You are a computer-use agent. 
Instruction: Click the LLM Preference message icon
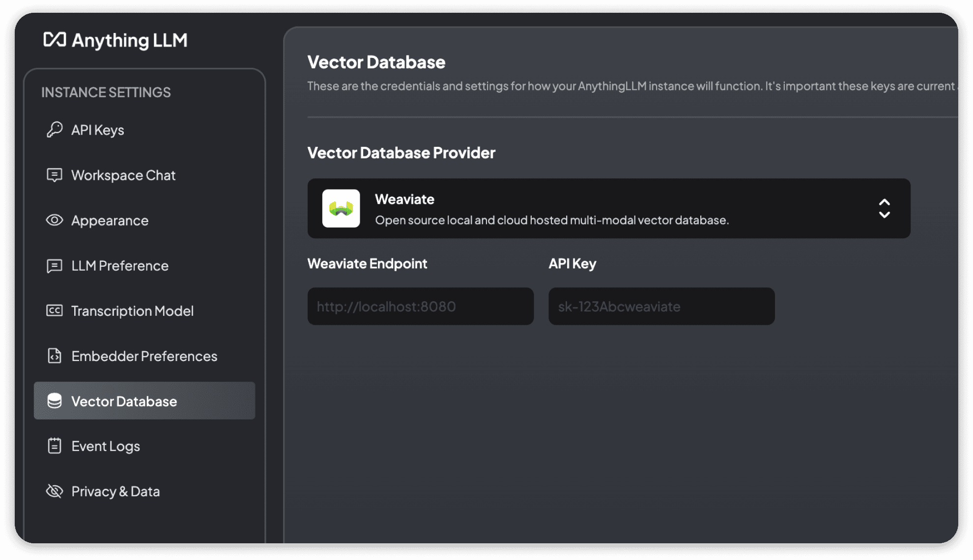55,266
